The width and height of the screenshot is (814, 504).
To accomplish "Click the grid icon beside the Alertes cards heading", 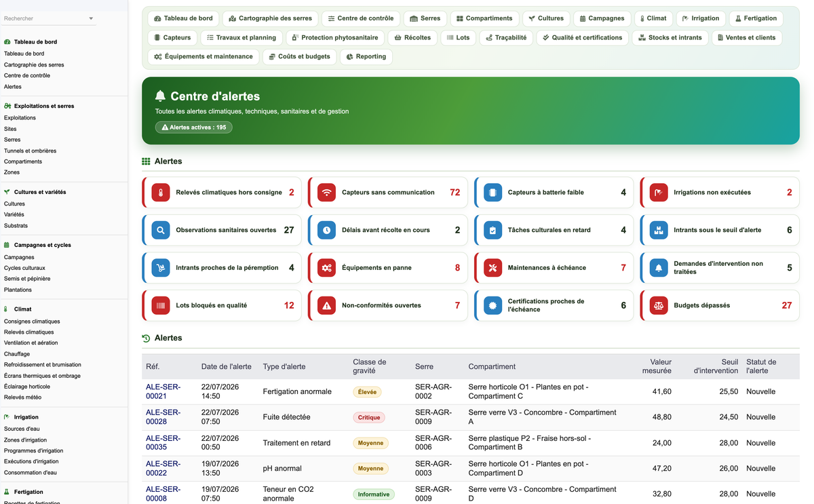I will [146, 161].
